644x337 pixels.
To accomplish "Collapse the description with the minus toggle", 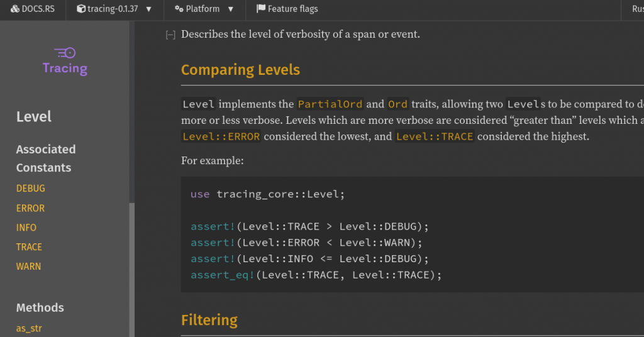I will coord(170,35).
